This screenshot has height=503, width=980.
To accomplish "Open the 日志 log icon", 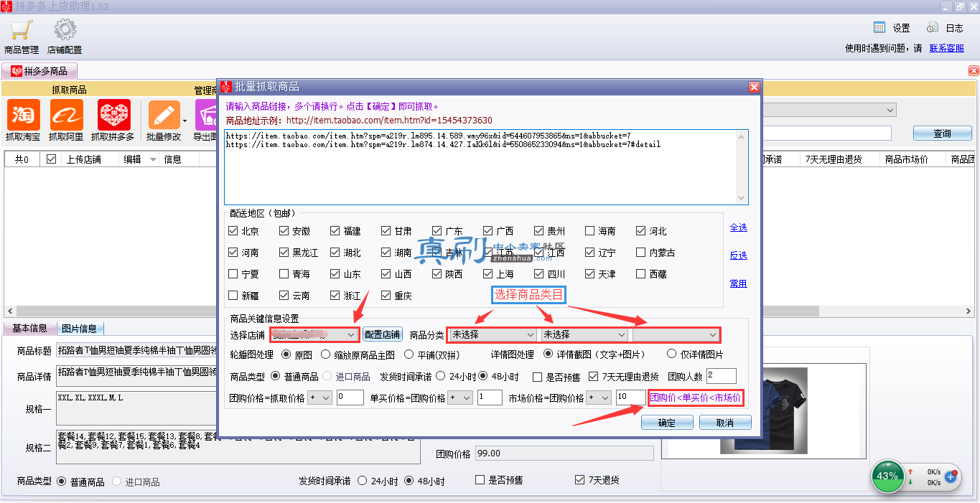I will tap(933, 27).
